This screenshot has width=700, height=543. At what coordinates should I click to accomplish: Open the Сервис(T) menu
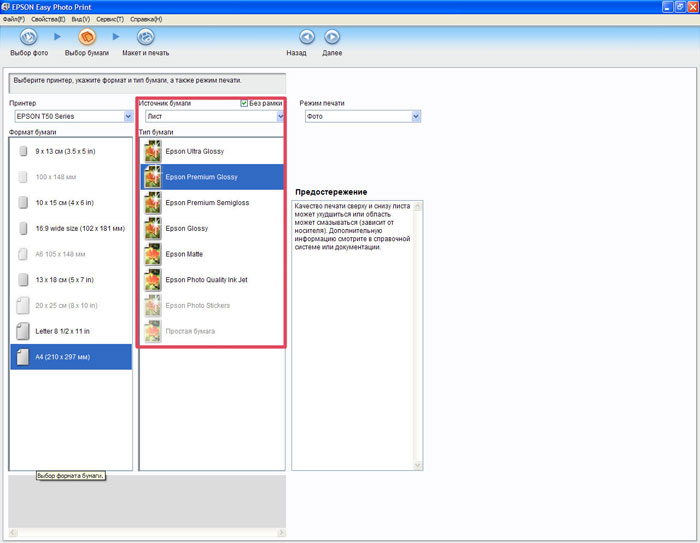[110, 19]
